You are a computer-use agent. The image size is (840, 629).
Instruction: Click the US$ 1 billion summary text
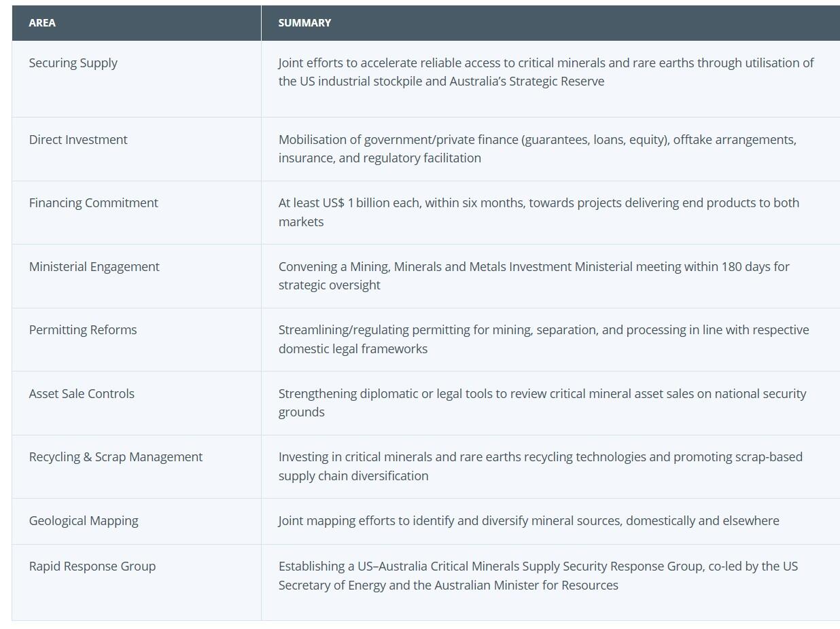(538, 212)
